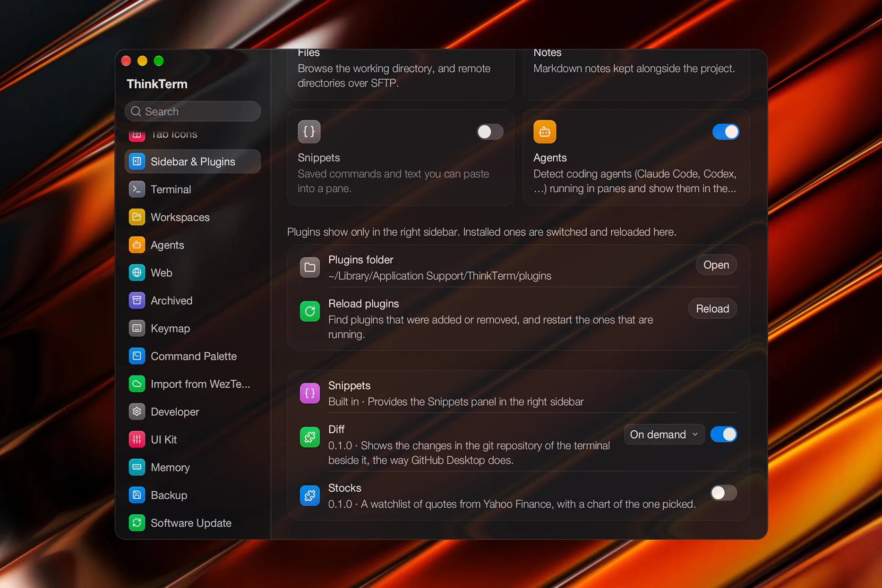Click the Keymap keyboard icon in sidebar
Viewport: 882px width, 588px height.
tap(137, 328)
